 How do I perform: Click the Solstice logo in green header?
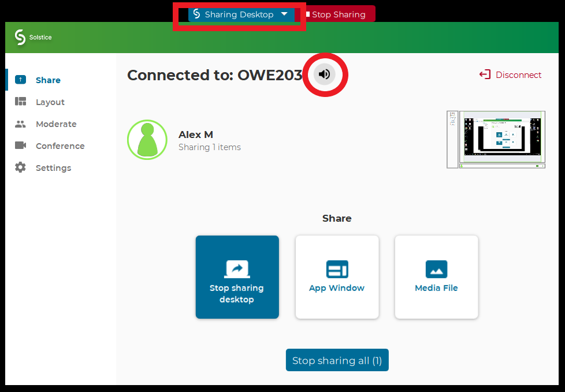tap(33, 38)
